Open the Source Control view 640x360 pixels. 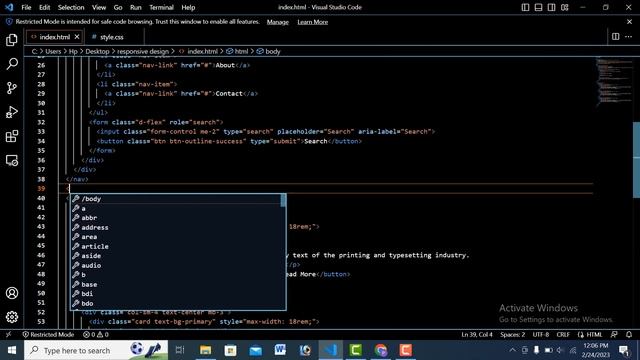pos(12,88)
